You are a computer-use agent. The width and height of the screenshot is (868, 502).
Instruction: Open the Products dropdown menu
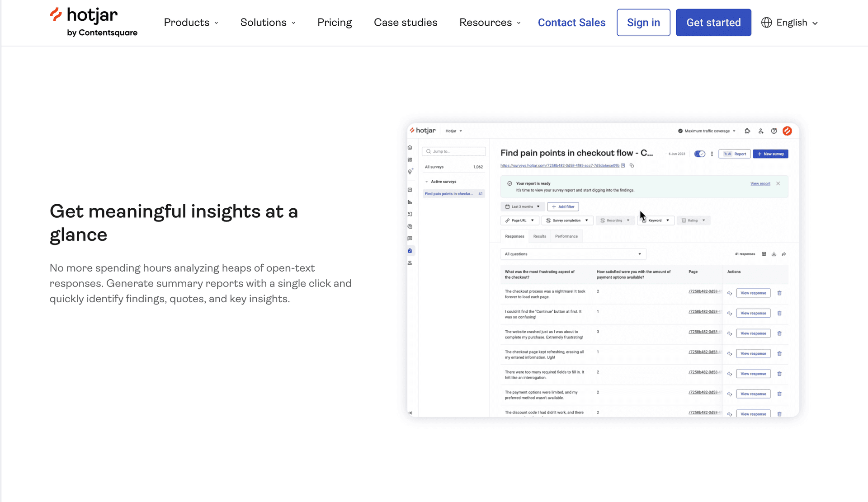191,23
